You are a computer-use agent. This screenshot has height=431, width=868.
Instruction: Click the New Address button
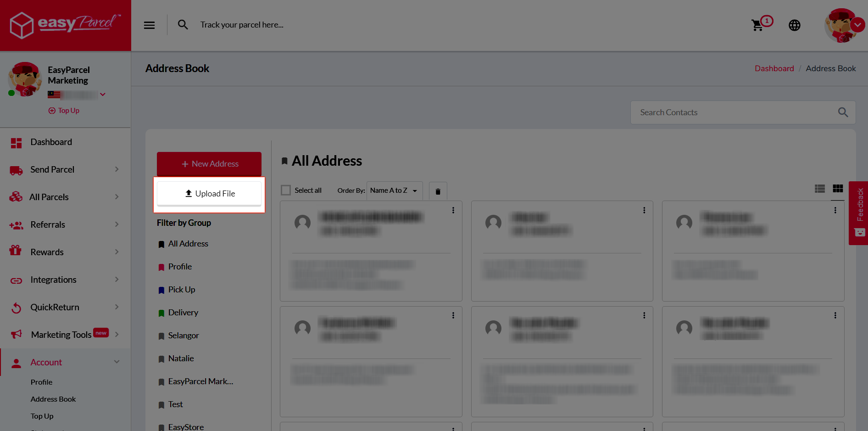209,164
